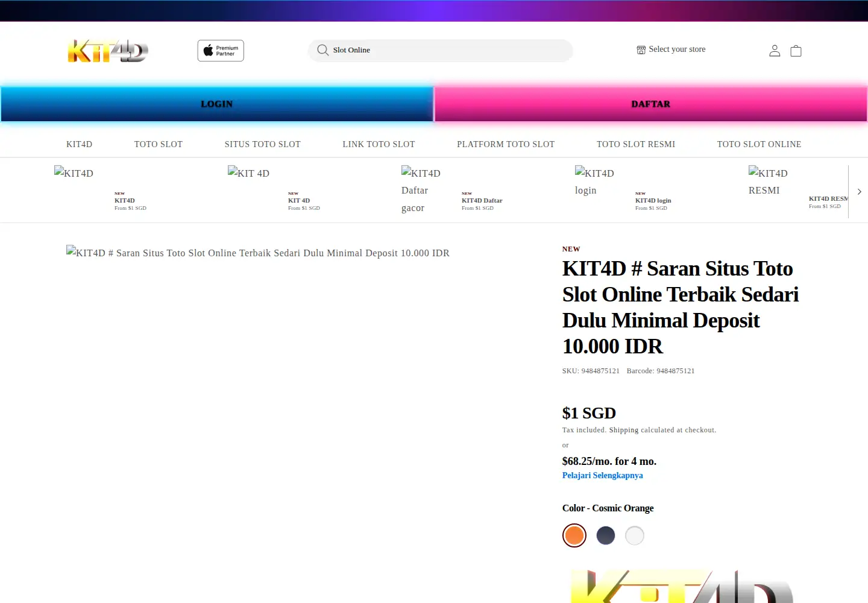Click the $68.25/mo. for 4 mo. text

(x=609, y=461)
